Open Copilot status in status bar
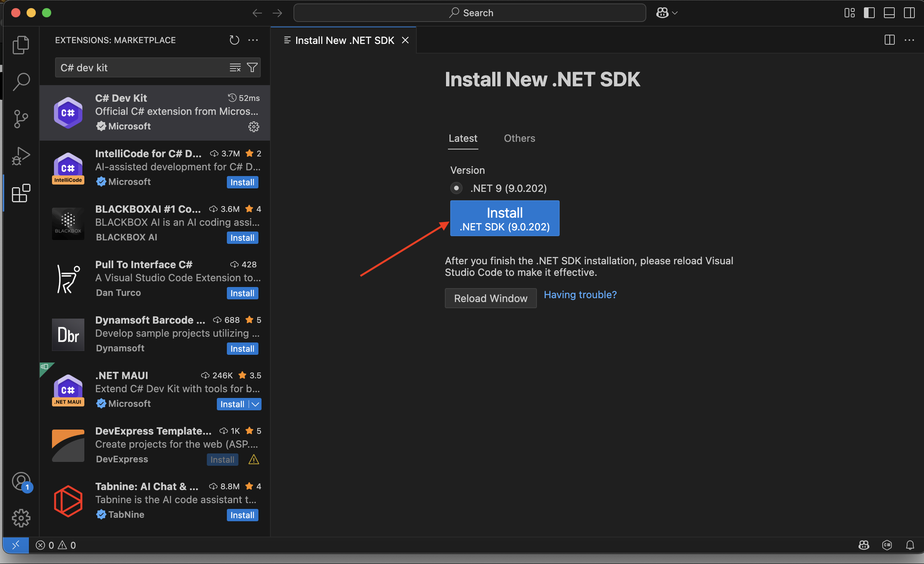 pos(864,545)
